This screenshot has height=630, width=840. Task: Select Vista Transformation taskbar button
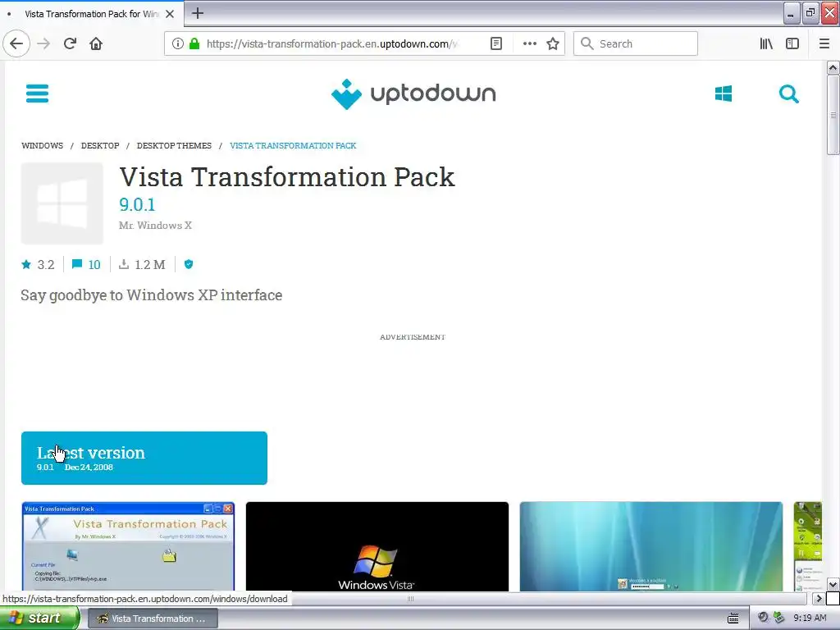[x=152, y=619]
